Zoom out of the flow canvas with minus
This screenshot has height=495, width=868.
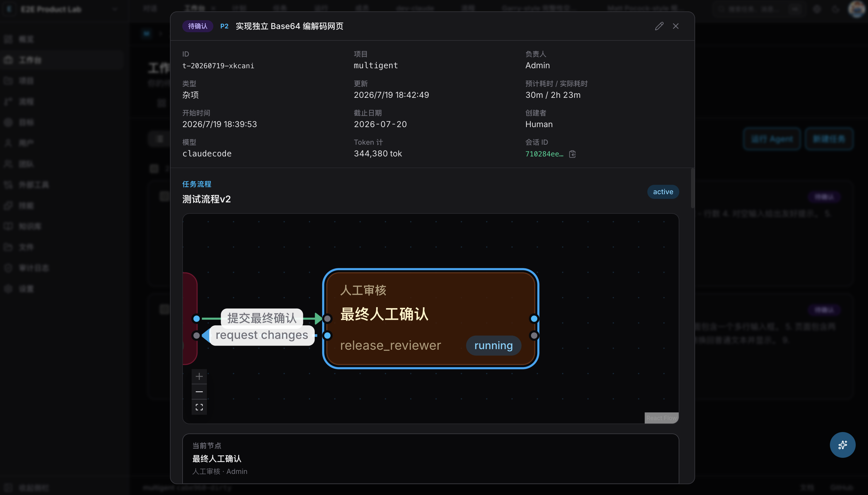199,392
